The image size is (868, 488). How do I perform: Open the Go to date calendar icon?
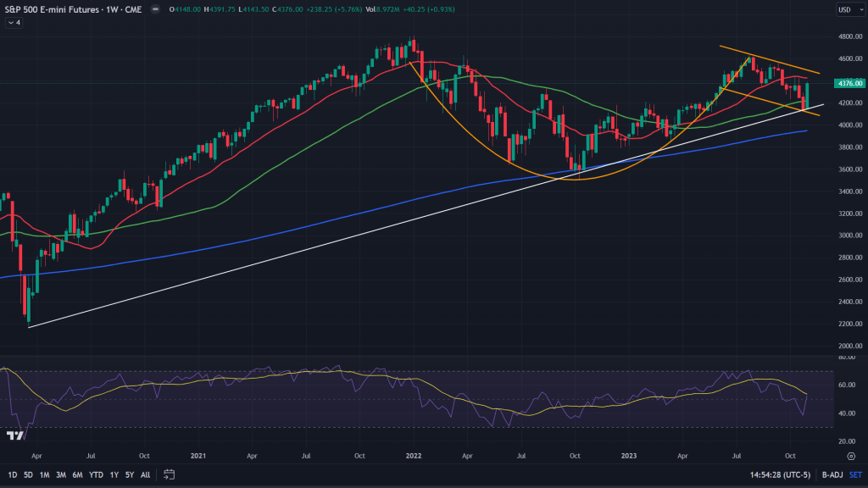tap(169, 474)
